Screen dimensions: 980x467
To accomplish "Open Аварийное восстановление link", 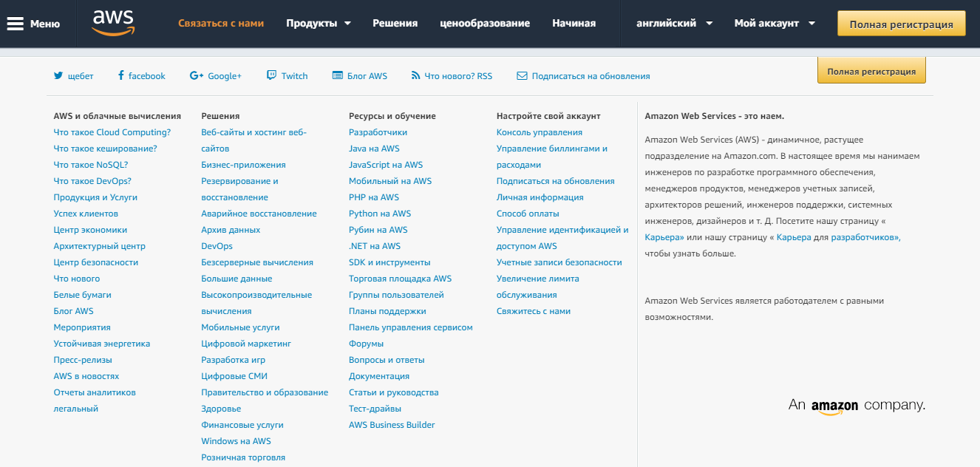I will [x=259, y=214].
